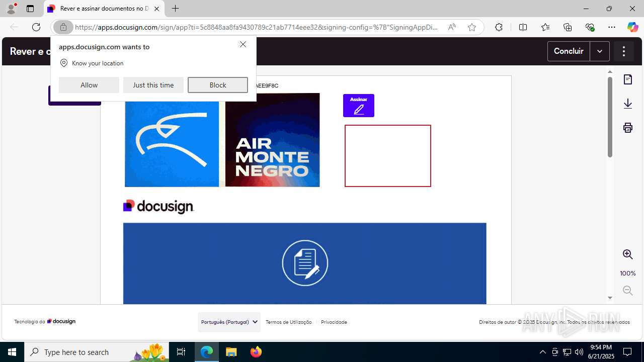Open the browser Extensions menu

point(499,27)
